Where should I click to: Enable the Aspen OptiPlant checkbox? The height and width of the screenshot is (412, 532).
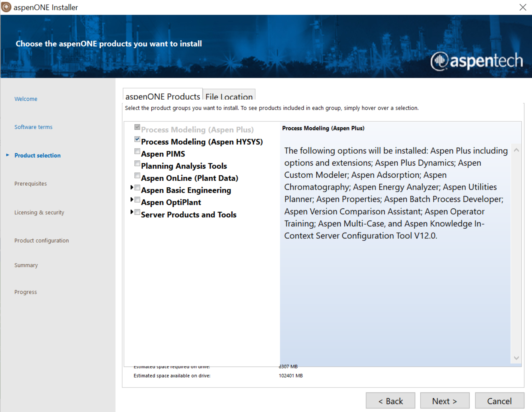click(x=137, y=200)
